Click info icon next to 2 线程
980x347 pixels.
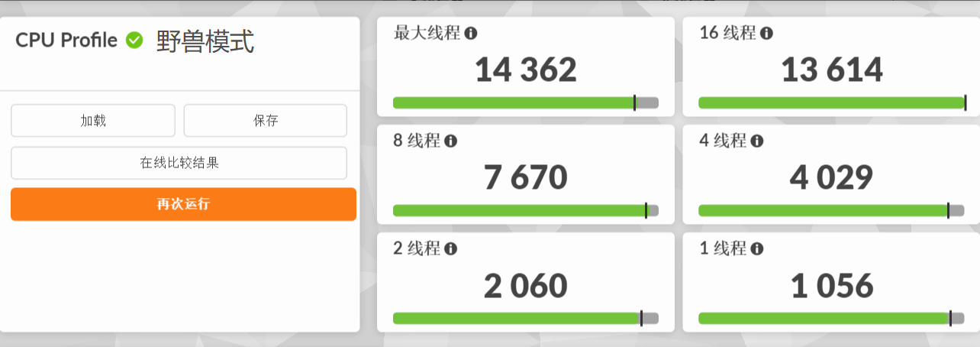click(451, 249)
